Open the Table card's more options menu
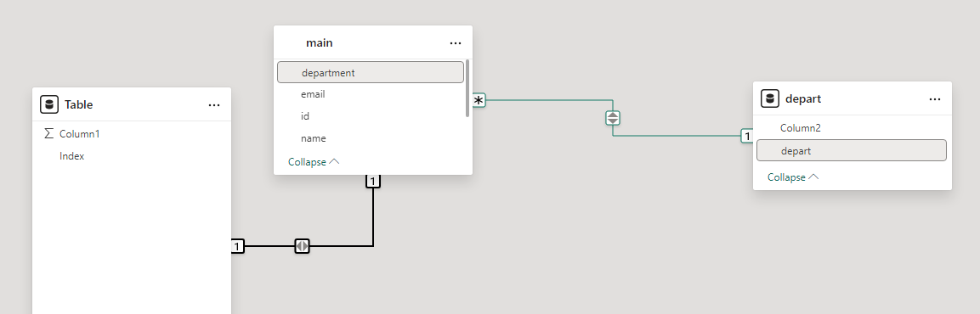This screenshot has width=980, height=314. (214, 105)
